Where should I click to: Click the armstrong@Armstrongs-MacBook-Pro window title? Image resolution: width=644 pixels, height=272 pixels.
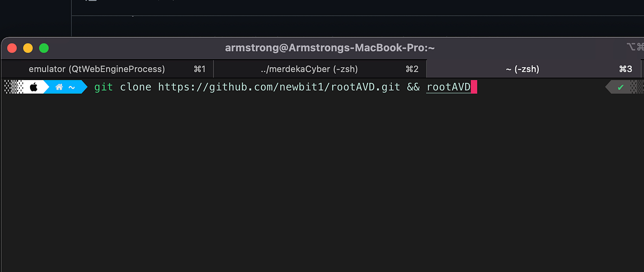pos(330,48)
